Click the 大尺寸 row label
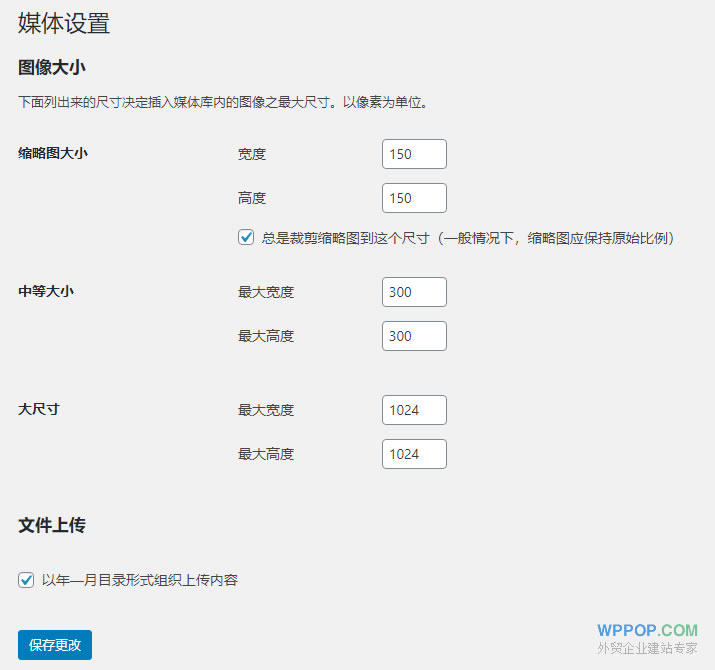The height and width of the screenshot is (670, 715). tap(39, 409)
